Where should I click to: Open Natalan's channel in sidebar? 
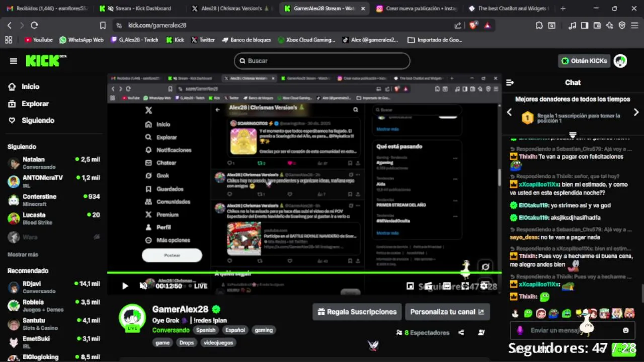click(x=53, y=163)
